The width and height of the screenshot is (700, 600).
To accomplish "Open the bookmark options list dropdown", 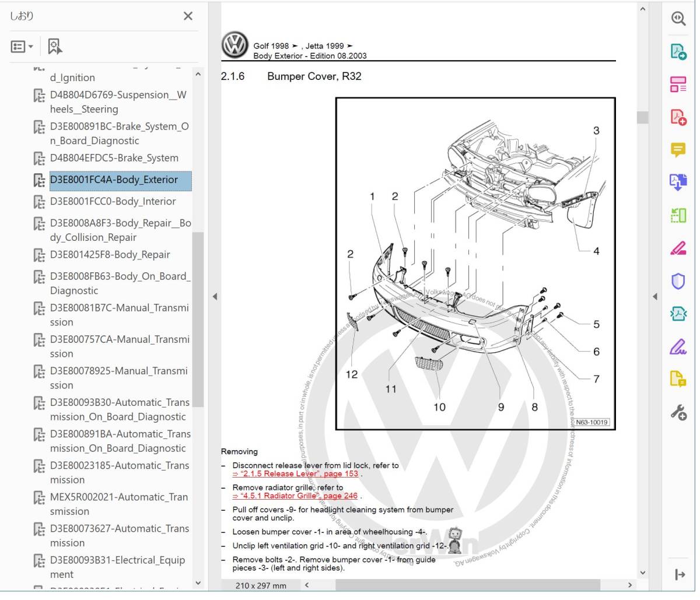I will 22,47.
